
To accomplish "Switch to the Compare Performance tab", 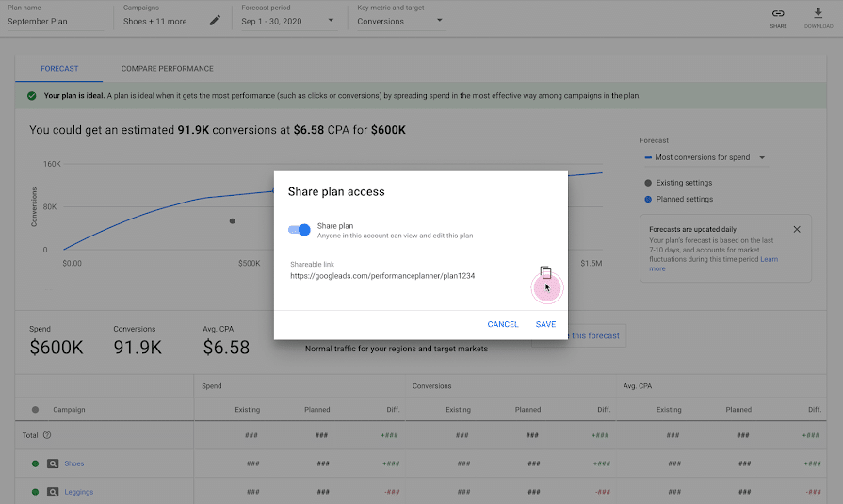I will 167,69.
